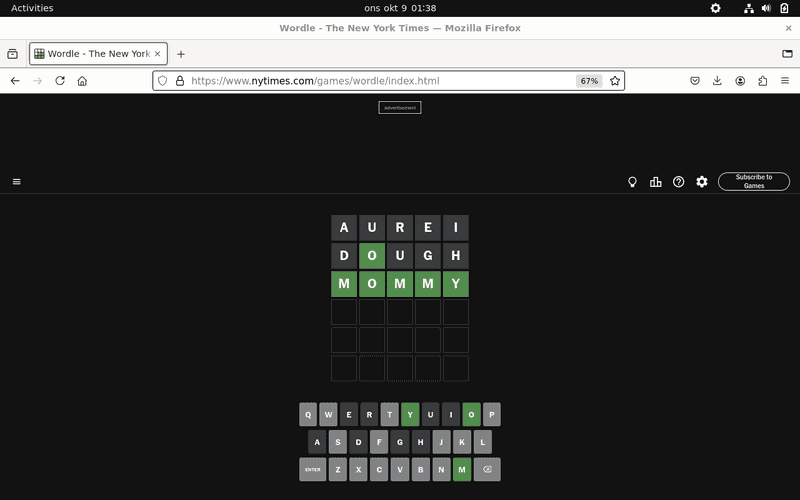
Task: Click the volume icon in the top bar
Action: 766,8
